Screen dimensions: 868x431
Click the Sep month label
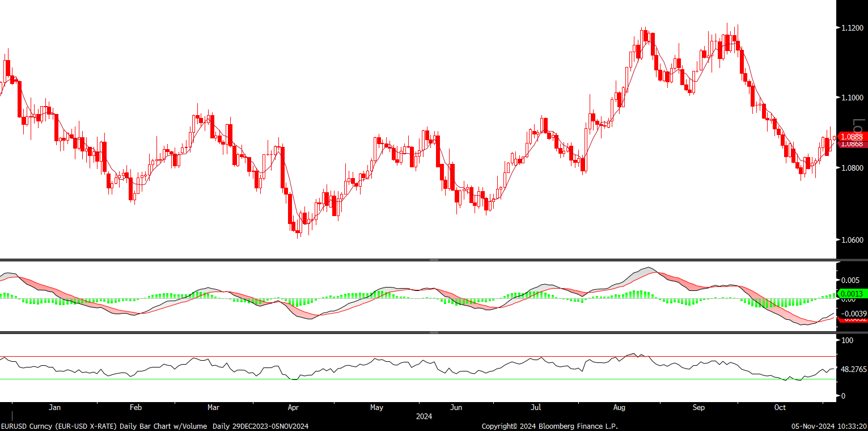(699, 407)
